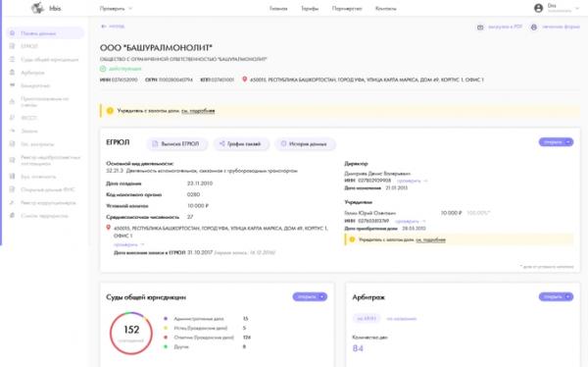Open the ЕГРЮЛ card Открыть dropdown arrow
Viewport: 588px width, 367px height.
pyautogui.click(x=568, y=142)
